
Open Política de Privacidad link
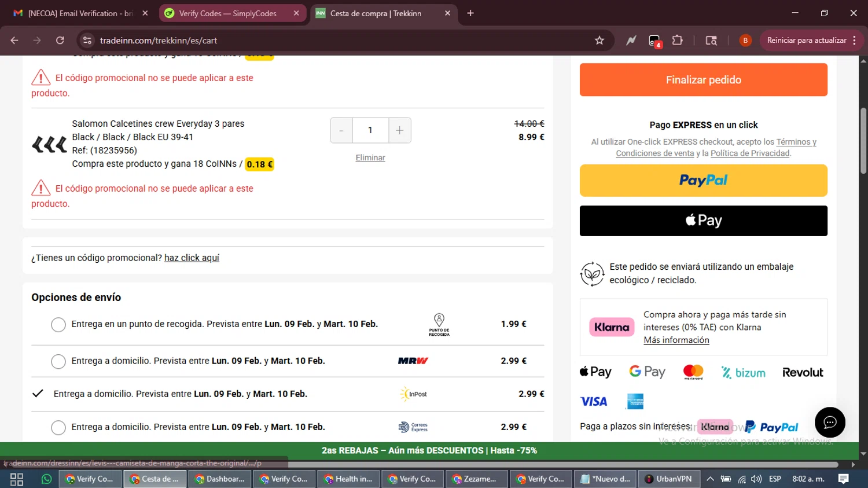pyautogui.click(x=750, y=153)
